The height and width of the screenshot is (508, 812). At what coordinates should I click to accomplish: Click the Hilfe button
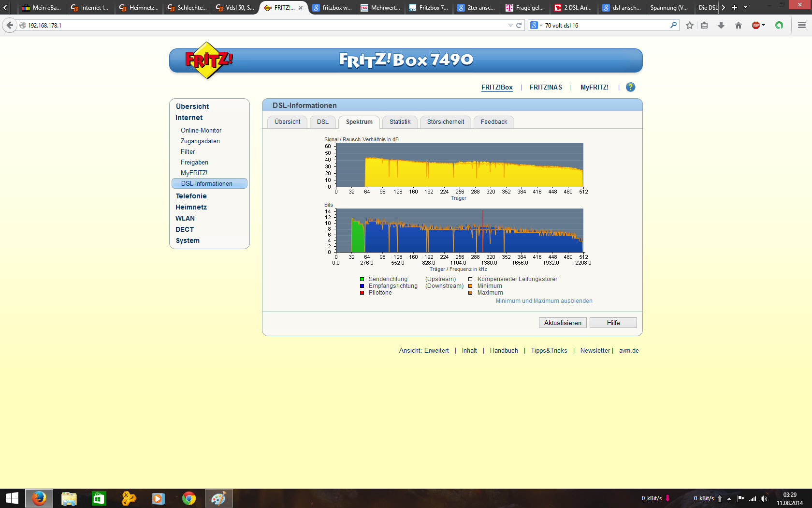613,323
